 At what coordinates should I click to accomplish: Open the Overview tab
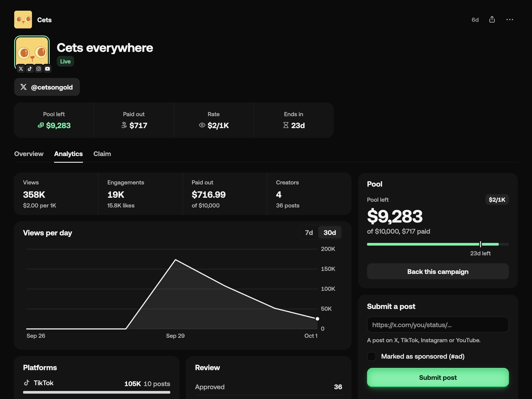point(29,154)
